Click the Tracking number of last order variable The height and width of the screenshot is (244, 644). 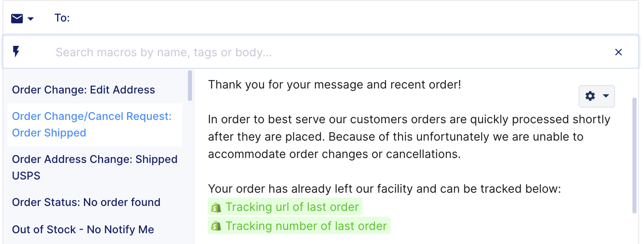tap(306, 226)
